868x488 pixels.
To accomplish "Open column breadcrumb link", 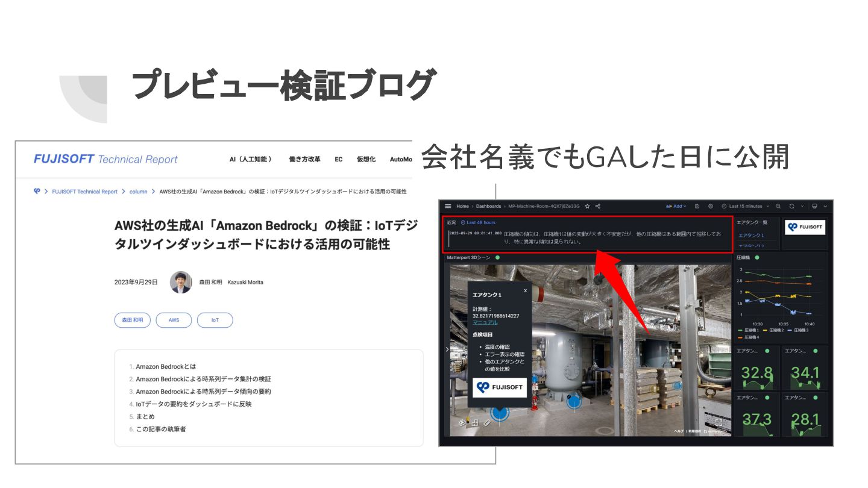I will click(138, 192).
